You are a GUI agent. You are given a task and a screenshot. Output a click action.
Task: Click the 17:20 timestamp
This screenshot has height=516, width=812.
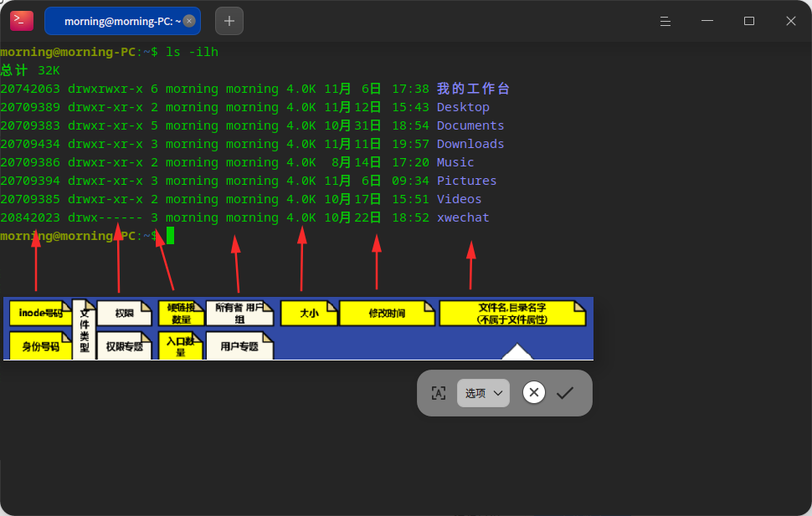coord(410,162)
